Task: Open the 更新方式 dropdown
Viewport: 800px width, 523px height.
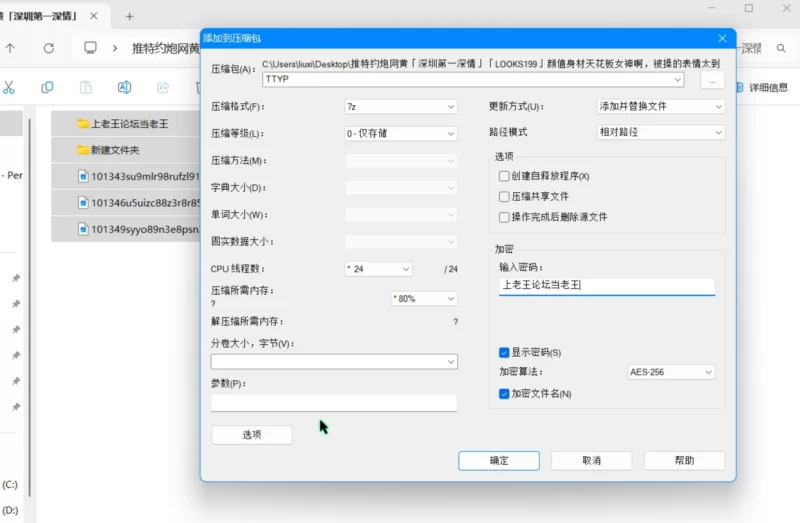Action: click(661, 107)
